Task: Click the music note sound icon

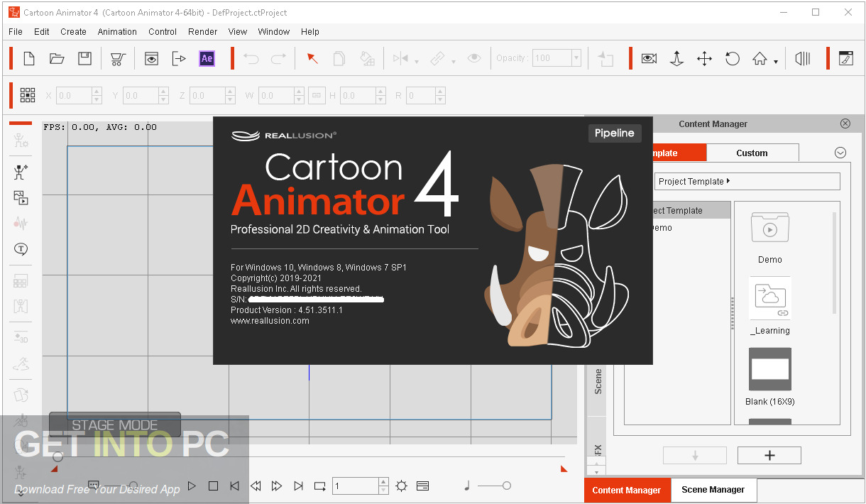Action: click(466, 486)
